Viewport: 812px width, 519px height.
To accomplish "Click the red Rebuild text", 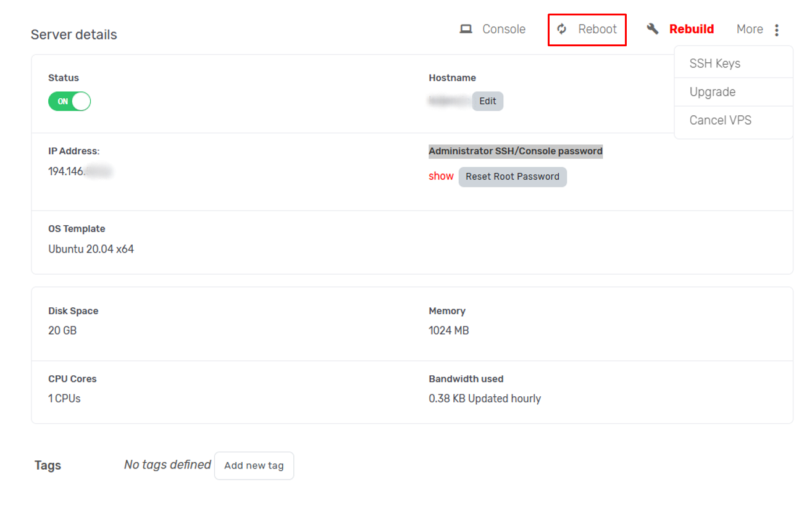I will click(691, 29).
